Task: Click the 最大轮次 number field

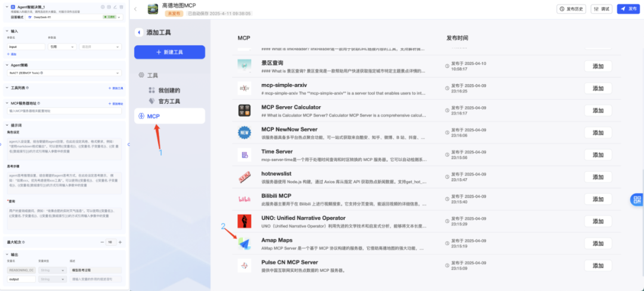Action: [111, 242]
